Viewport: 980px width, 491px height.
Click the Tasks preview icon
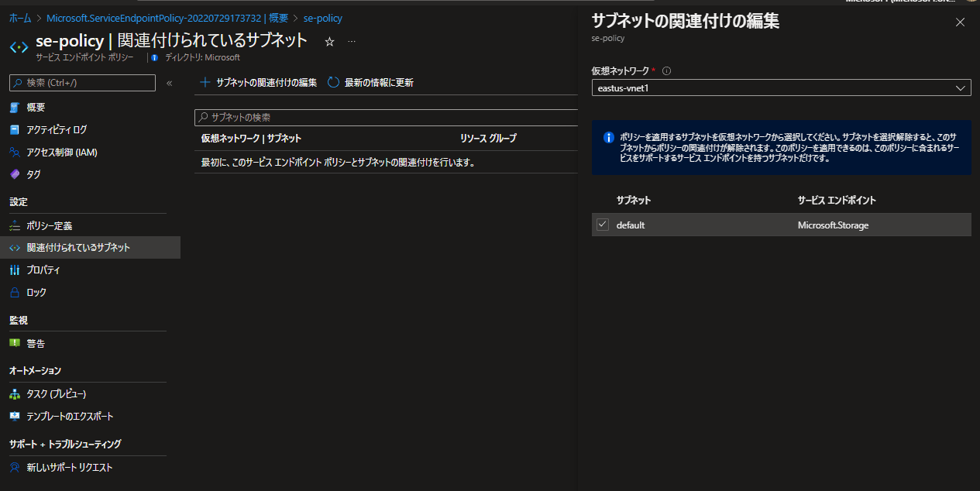pos(15,394)
